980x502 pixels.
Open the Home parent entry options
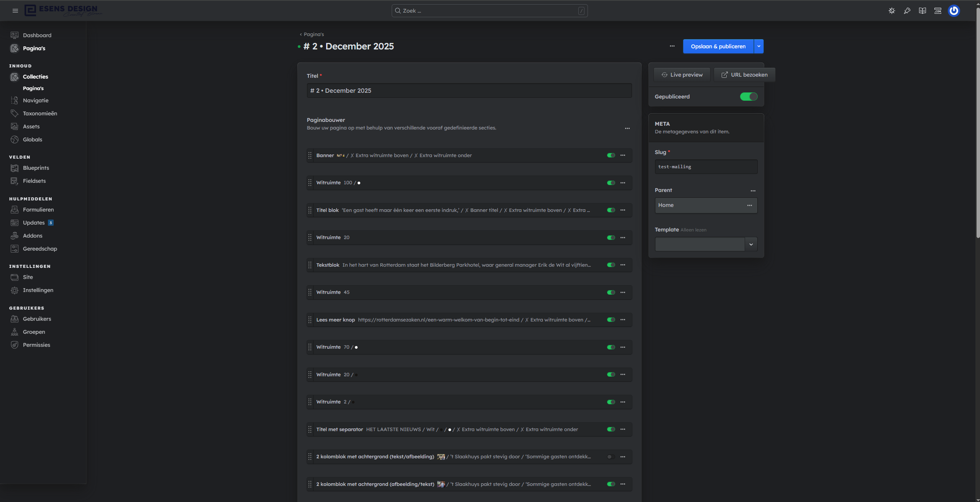pyautogui.click(x=749, y=205)
